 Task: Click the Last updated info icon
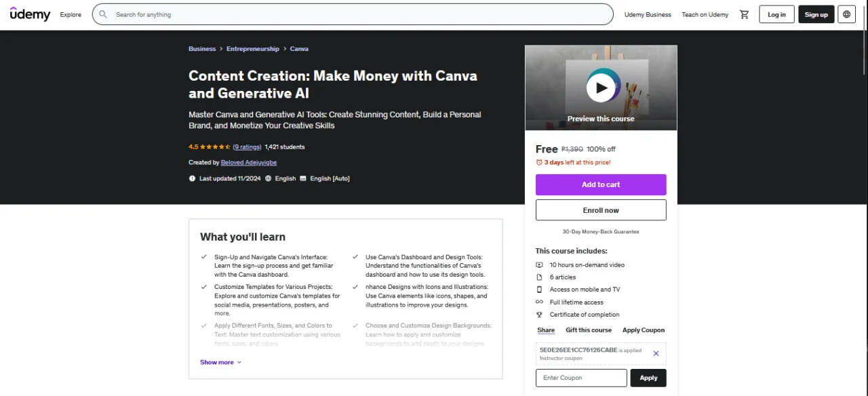pos(192,178)
